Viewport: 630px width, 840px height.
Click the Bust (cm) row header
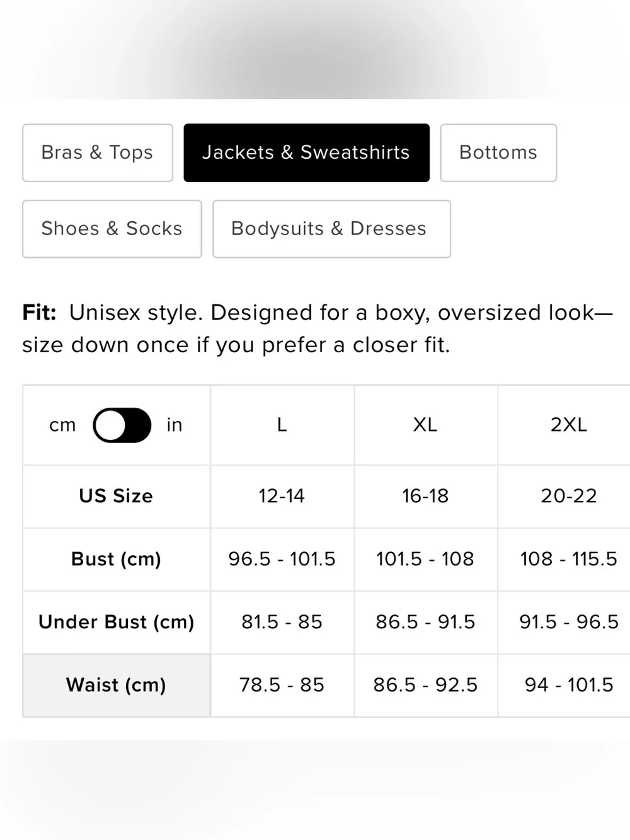coord(117,560)
